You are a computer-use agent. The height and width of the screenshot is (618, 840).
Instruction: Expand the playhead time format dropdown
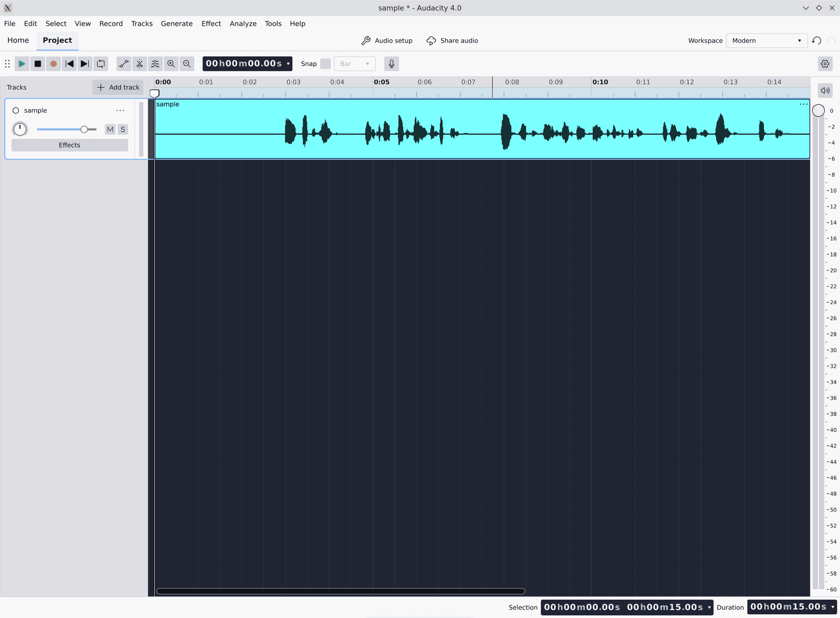click(288, 64)
